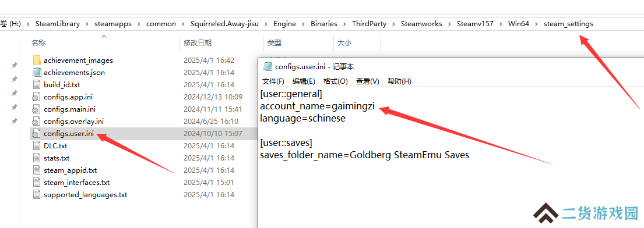Select the configs.overlay.ini file icon
Image resolution: width=644 pixels, height=228 pixels.
pyautogui.click(x=37, y=122)
